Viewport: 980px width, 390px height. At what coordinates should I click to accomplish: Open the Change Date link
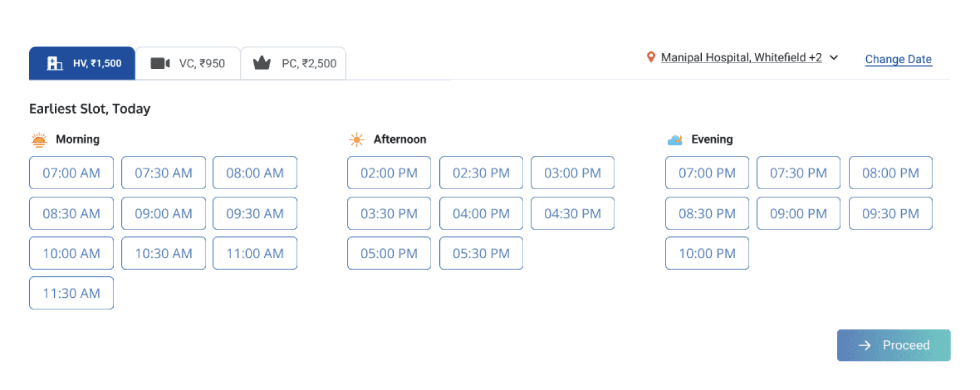point(898,59)
